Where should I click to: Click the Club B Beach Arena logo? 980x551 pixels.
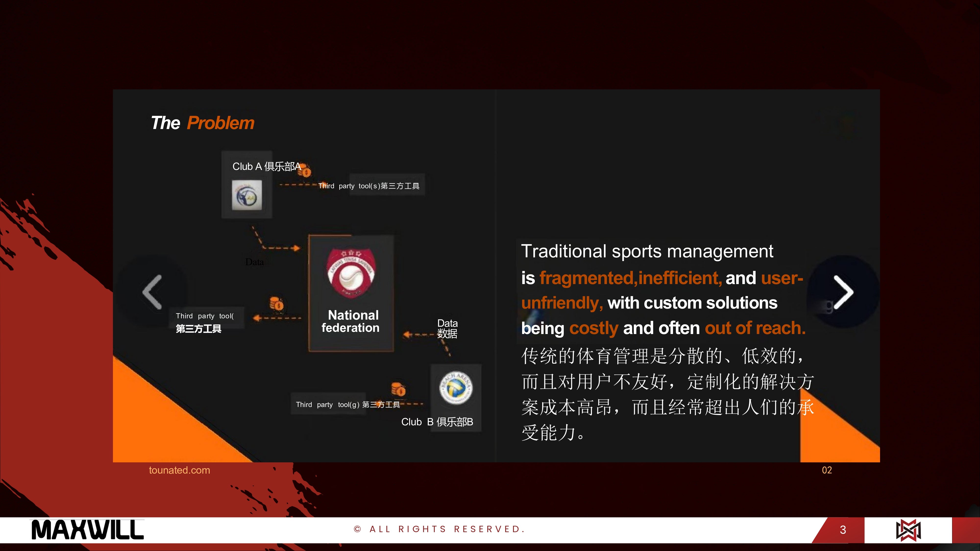[456, 387]
